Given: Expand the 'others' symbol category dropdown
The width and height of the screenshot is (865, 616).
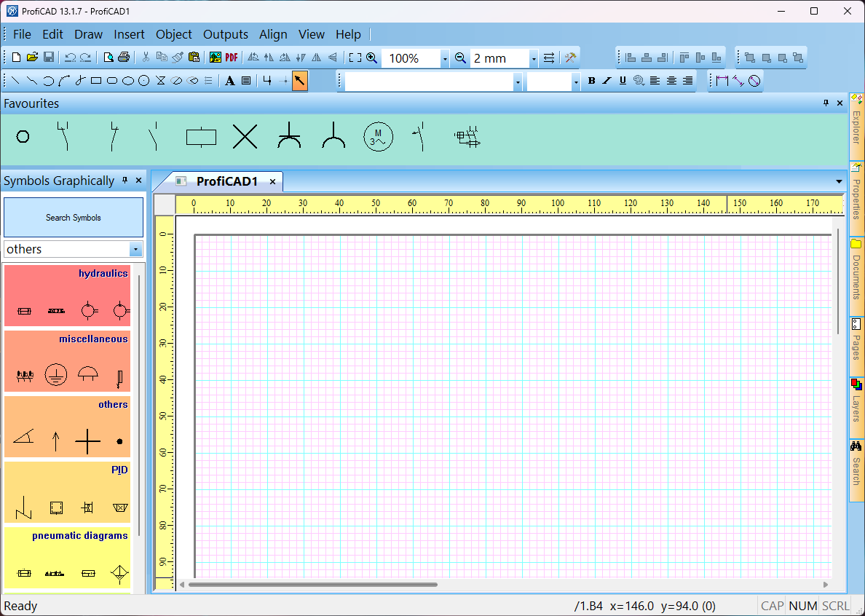Looking at the screenshot, I should coord(135,249).
